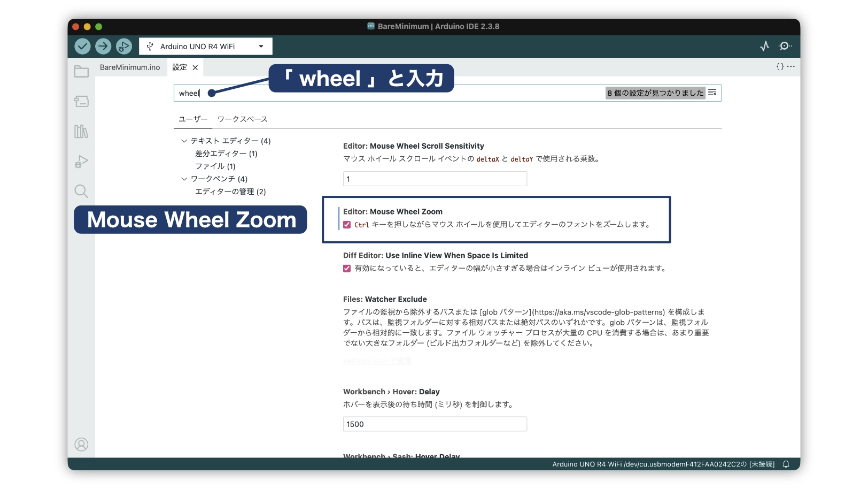This screenshot has height=489, width=868.
Task: Toggle the Mouse Wheel Zoom checkbox
Action: (347, 225)
